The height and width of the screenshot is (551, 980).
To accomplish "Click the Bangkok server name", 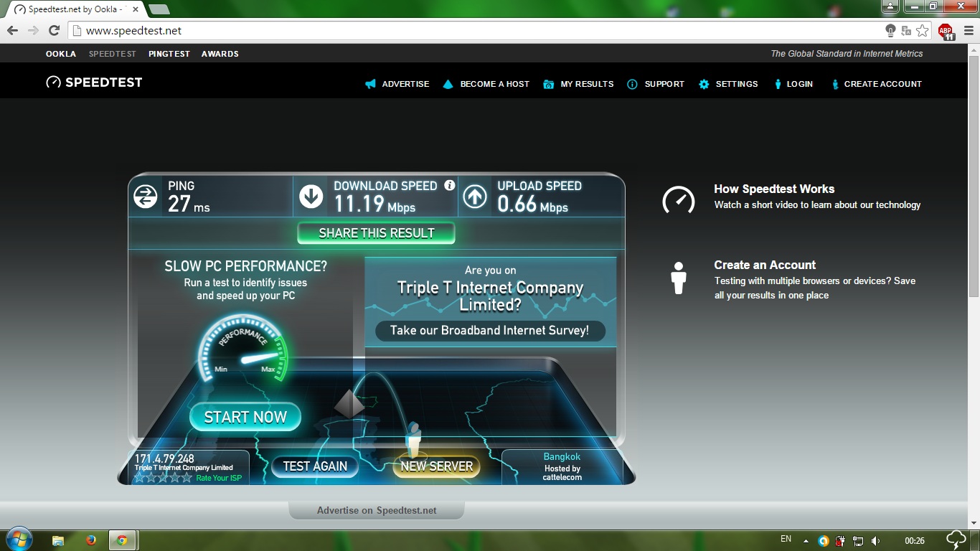I will coord(562,456).
